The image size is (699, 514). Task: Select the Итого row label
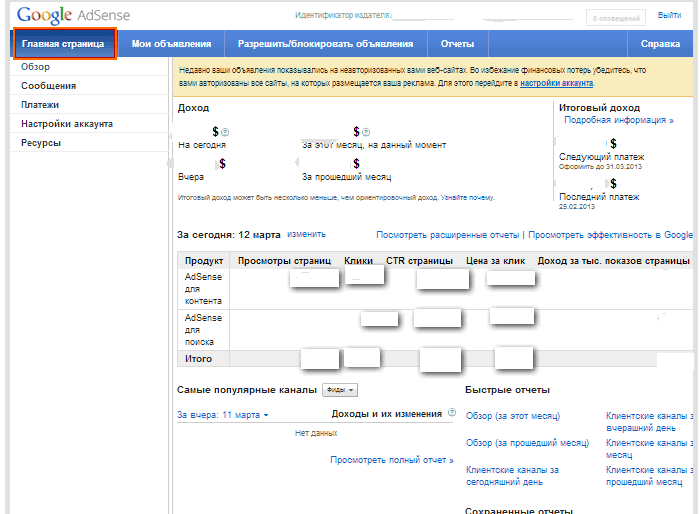click(x=198, y=359)
